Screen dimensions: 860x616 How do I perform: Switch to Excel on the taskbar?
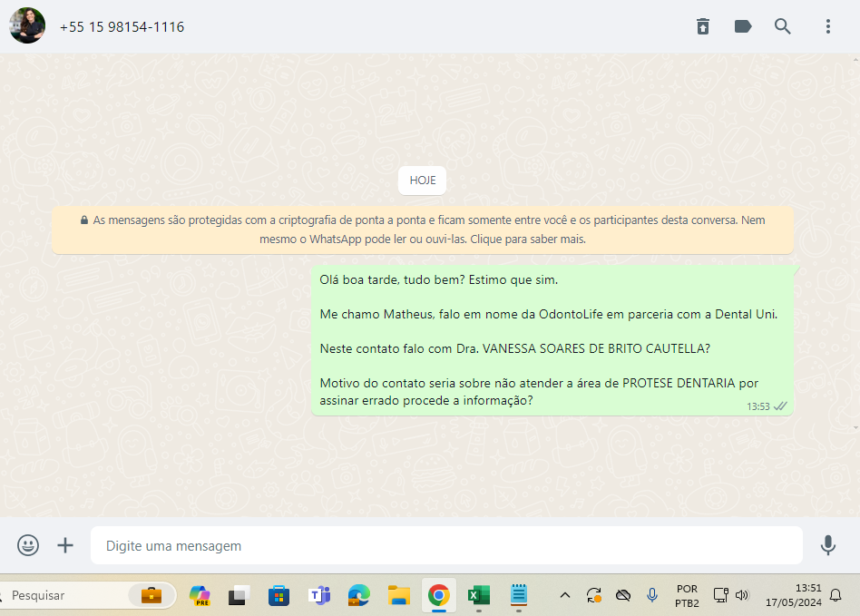(x=479, y=595)
